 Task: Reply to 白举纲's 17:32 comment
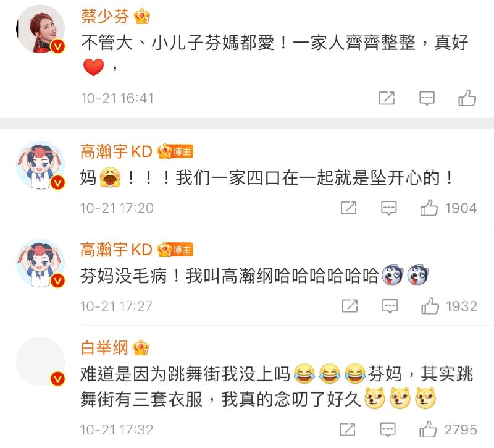(x=388, y=429)
